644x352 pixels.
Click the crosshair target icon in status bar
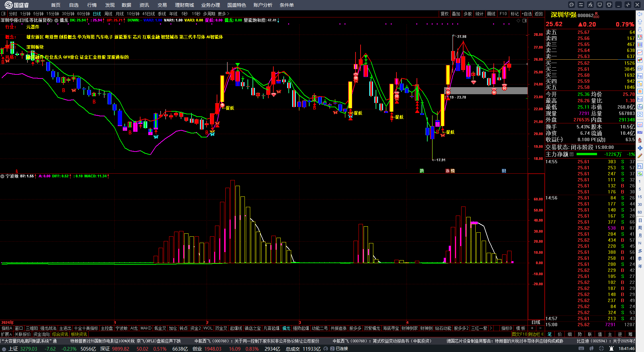pos(601,349)
